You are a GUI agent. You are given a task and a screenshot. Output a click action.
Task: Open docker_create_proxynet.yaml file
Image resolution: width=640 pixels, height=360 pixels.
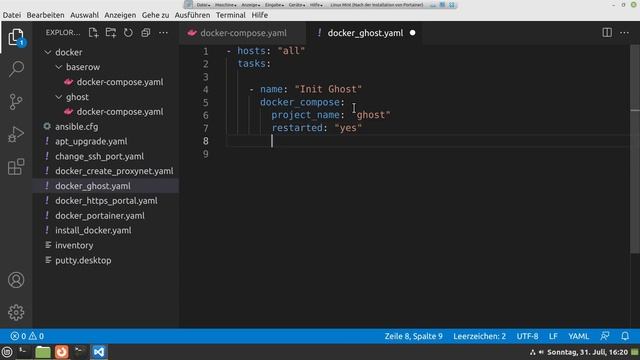coord(114,171)
